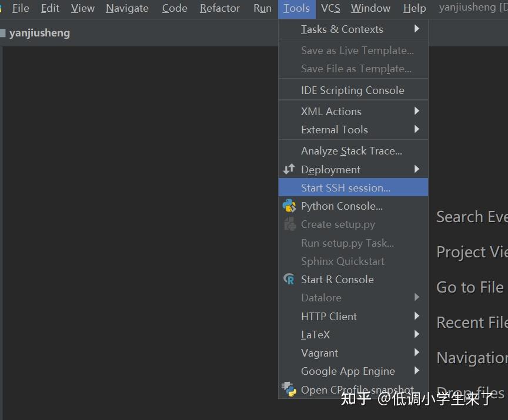Select Run setup.py Task entry

(353, 243)
